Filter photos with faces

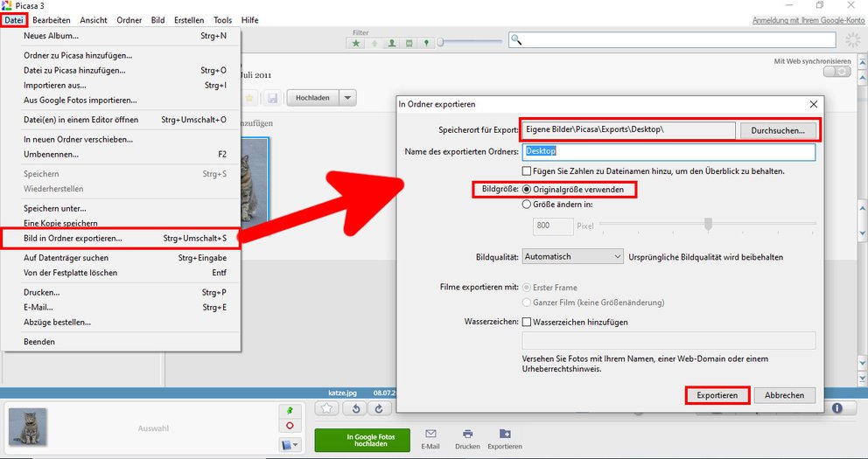pyautogui.click(x=391, y=43)
